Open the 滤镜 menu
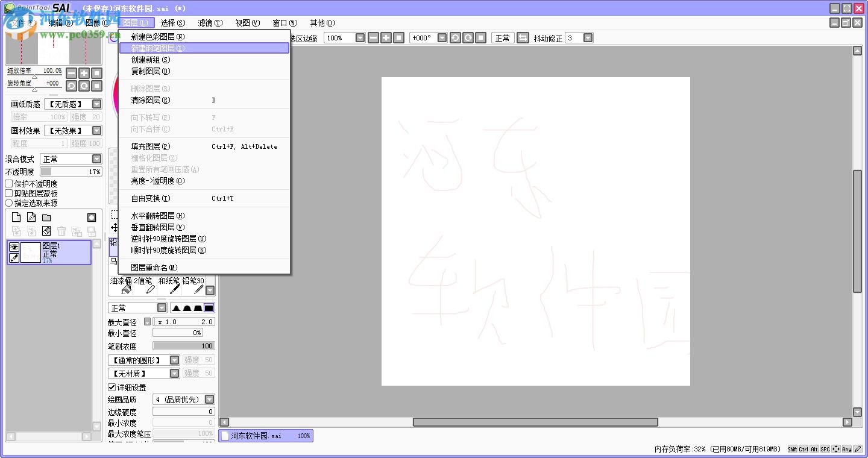Viewport: 868px width, 458px height. click(x=210, y=23)
